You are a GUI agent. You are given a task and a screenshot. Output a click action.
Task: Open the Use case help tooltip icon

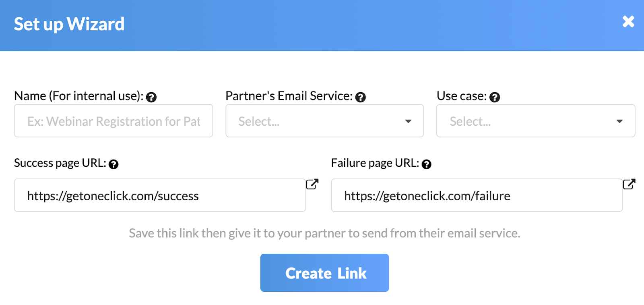pos(495,97)
